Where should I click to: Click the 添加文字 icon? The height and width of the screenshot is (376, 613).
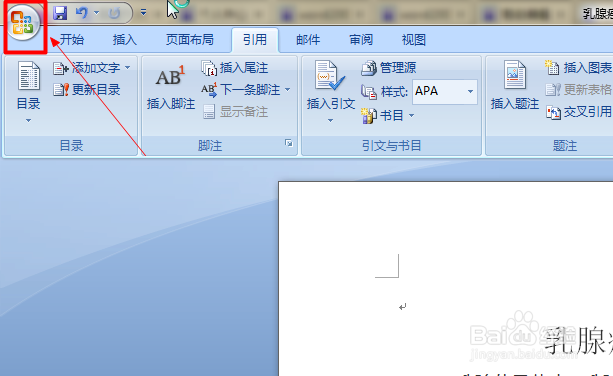coord(61,69)
